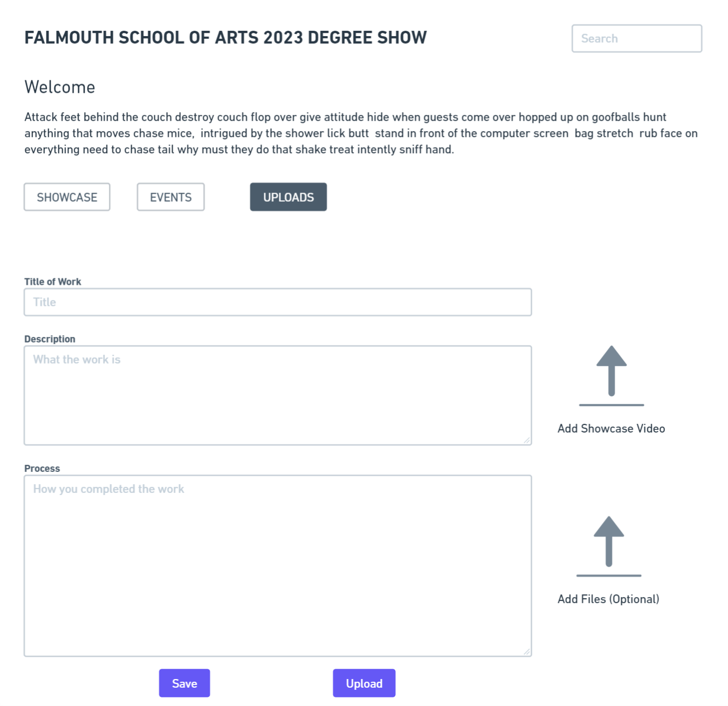
Task: Focus the Search field
Action: click(x=637, y=38)
